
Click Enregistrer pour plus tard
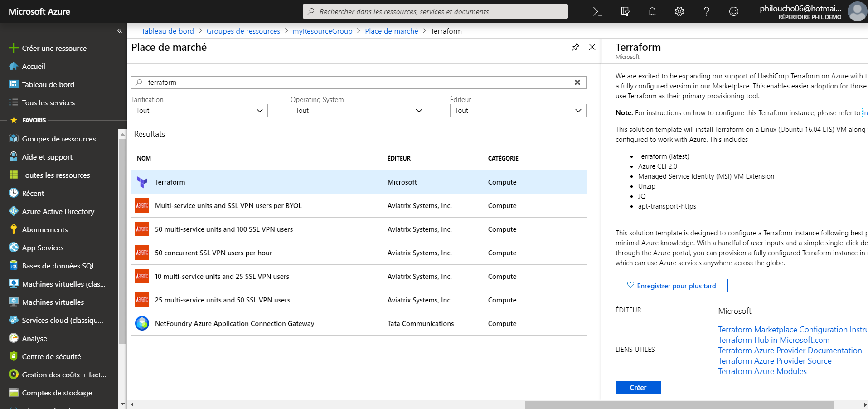pyautogui.click(x=671, y=286)
